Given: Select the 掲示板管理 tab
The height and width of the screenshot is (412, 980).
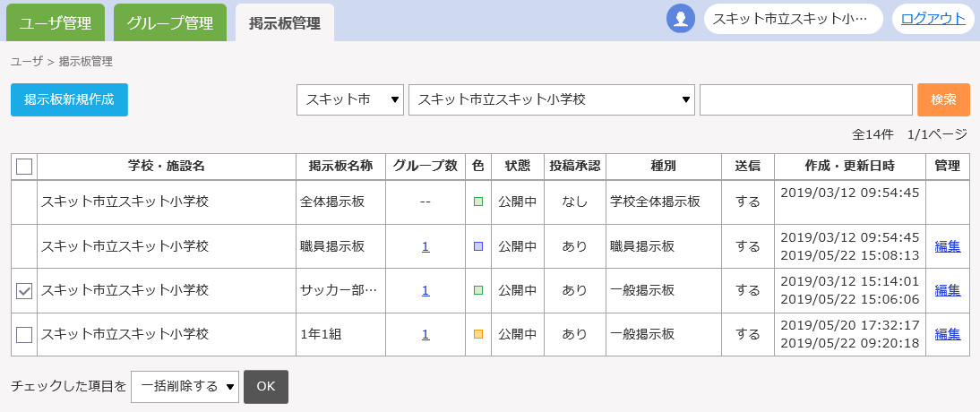Looking at the screenshot, I should (x=284, y=23).
